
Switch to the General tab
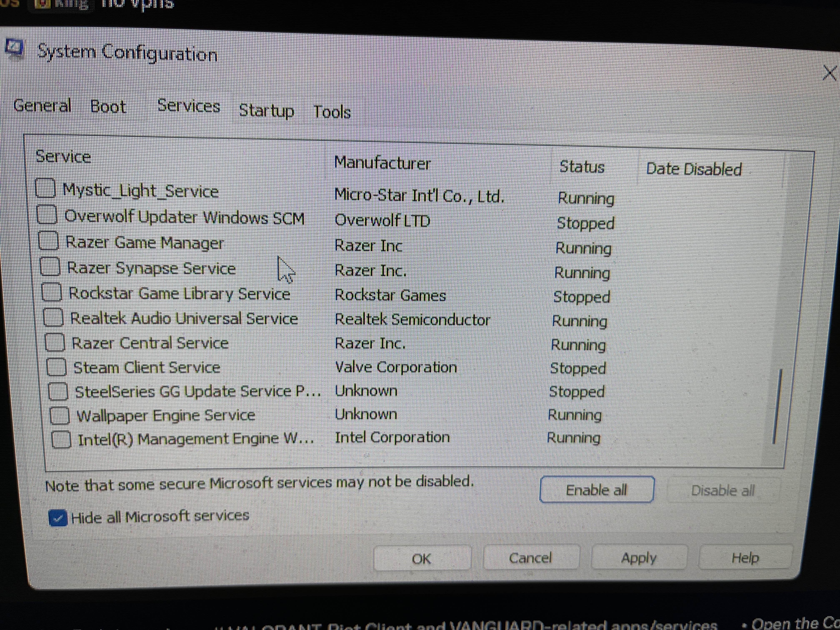42,105
